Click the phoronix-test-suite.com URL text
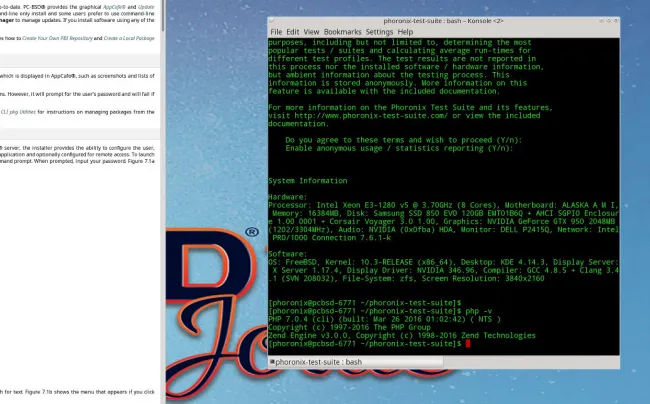The image size is (650, 404). click(x=371, y=116)
